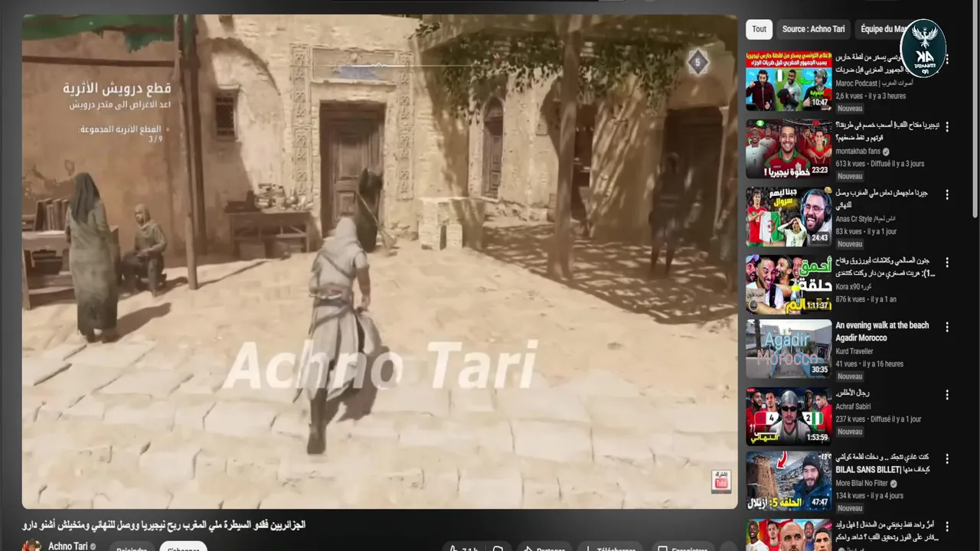Select the Source : Achno Tari filter chip
Image resolution: width=980 pixels, height=551 pixels.
pyautogui.click(x=813, y=29)
